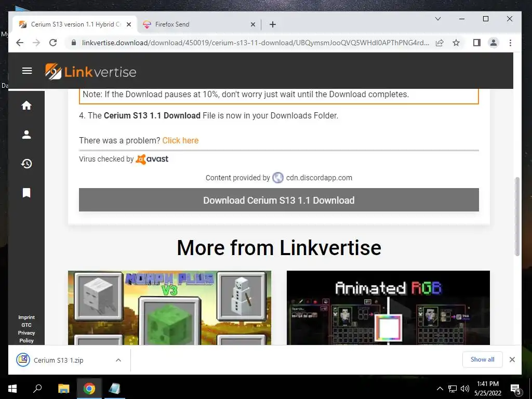Expand options arrow for Cerium S13 1.zip

click(118, 361)
